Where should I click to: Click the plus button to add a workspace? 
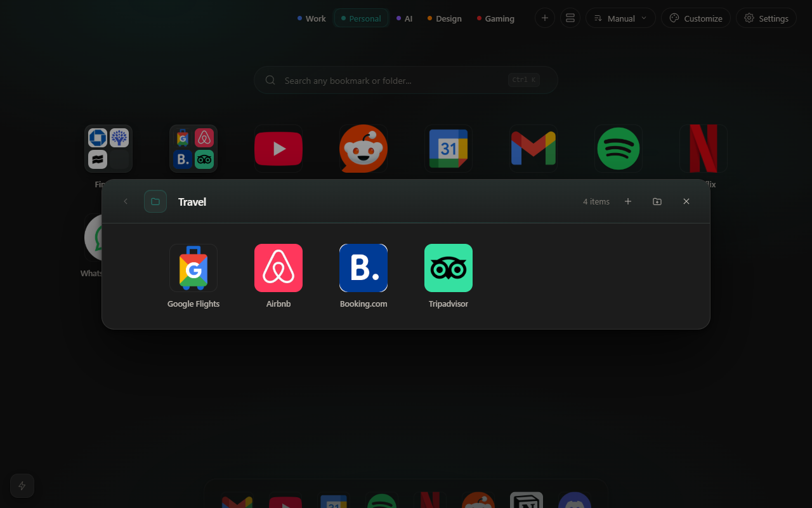(x=545, y=18)
